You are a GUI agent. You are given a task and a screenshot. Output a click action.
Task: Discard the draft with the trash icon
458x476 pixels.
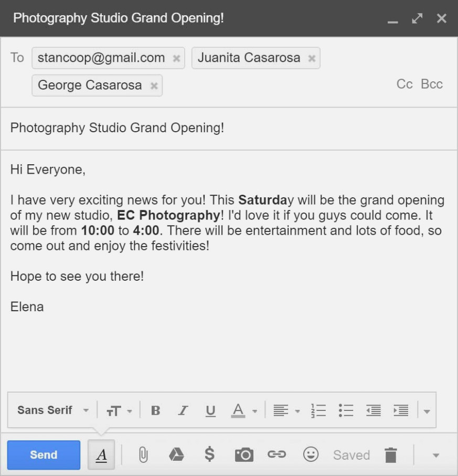click(x=391, y=454)
